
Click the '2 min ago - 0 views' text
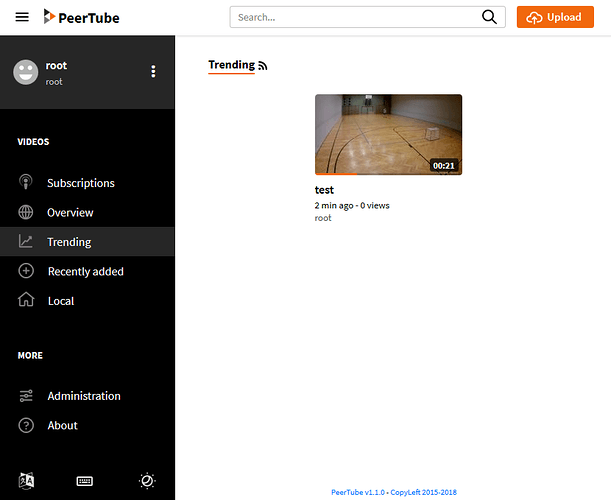(x=352, y=205)
